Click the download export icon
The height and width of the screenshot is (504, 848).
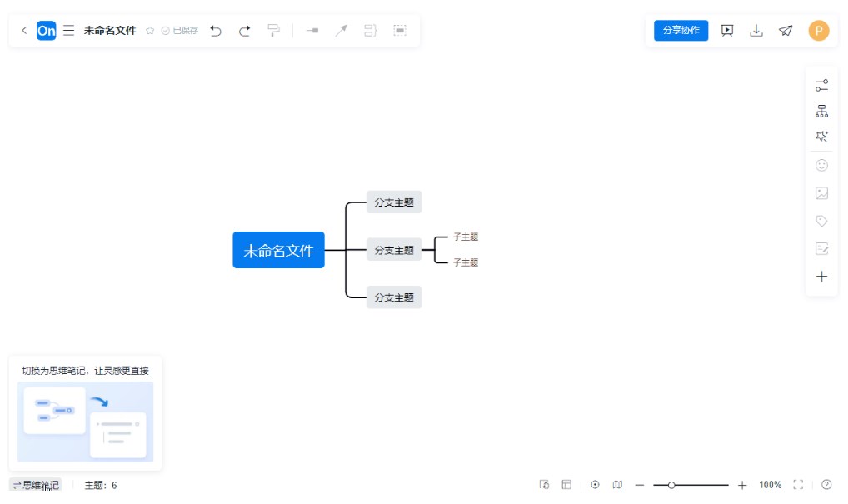[x=756, y=31]
